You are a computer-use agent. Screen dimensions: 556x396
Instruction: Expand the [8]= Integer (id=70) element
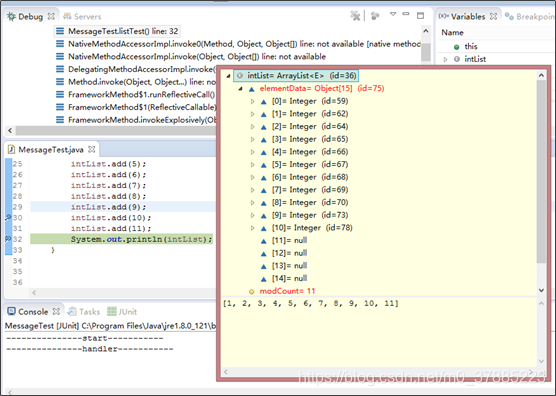click(252, 203)
